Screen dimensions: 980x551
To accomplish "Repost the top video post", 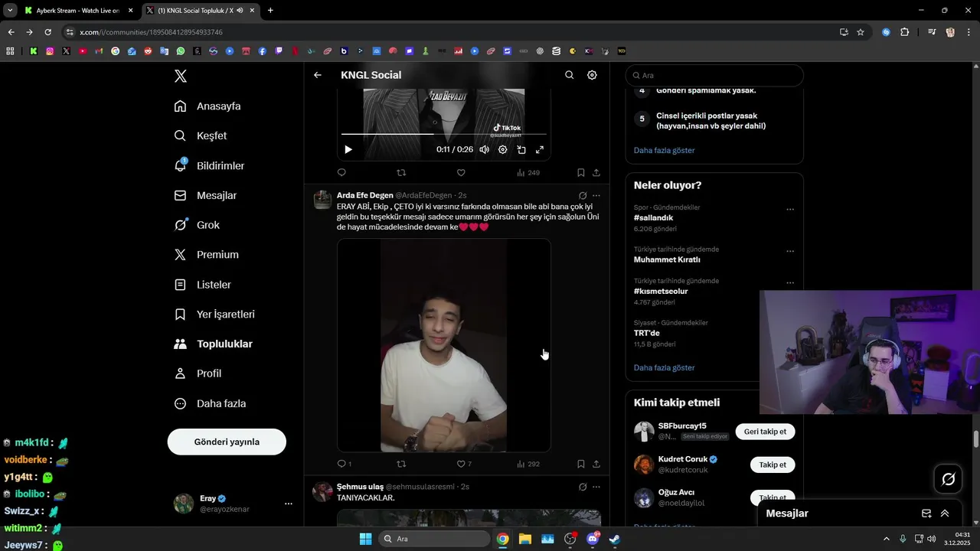I will (x=401, y=173).
